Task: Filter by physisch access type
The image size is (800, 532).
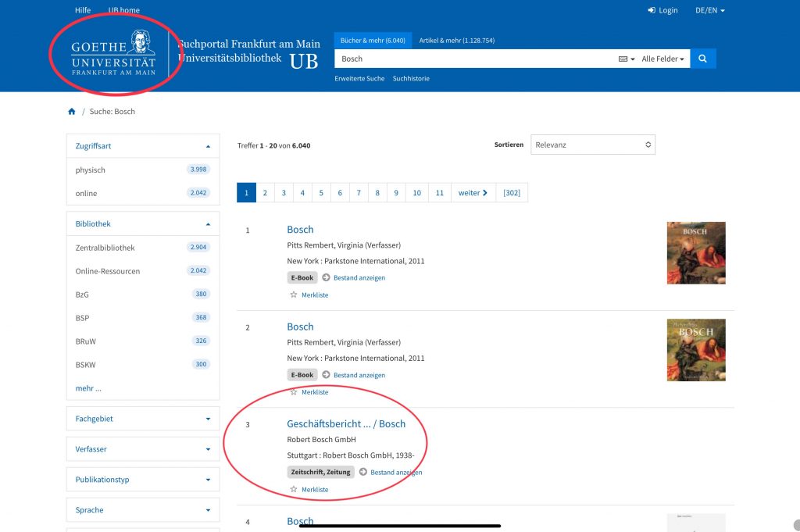Action: 91,170
